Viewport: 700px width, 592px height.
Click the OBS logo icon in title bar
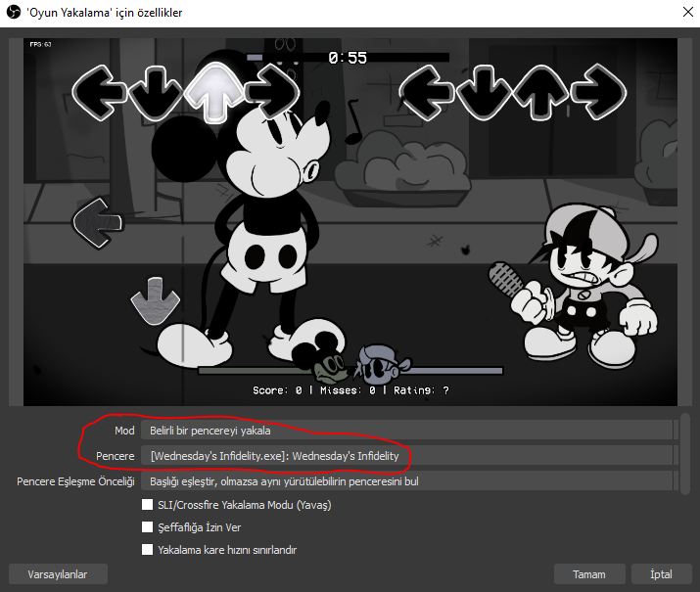[x=14, y=12]
